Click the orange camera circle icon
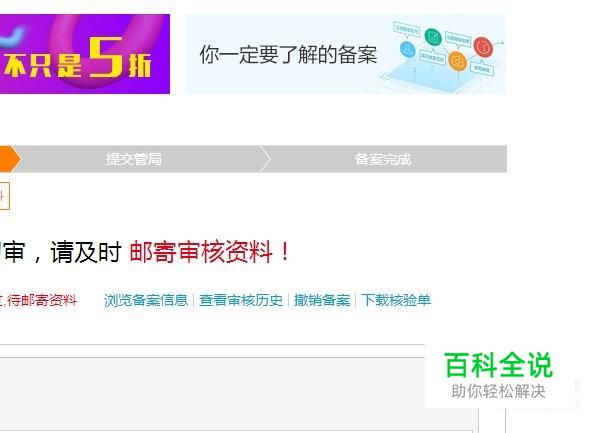The height and width of the screenshot is (433, 600). pyautogui.click(x=457, y=61)
